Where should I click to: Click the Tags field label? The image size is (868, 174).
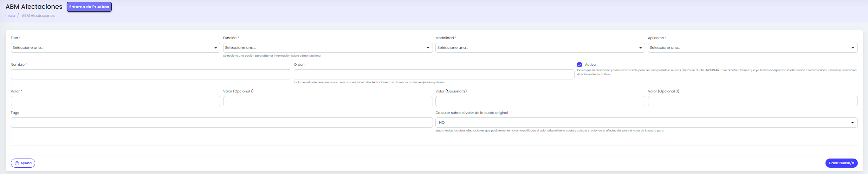[x=15, y=113]
